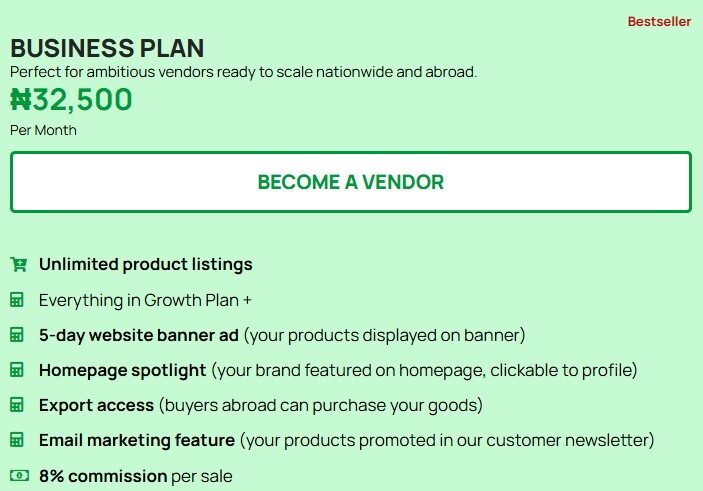703x491 pixels.
Task: Click the icon beside Homepage spotlight
Action: (17, 370)
